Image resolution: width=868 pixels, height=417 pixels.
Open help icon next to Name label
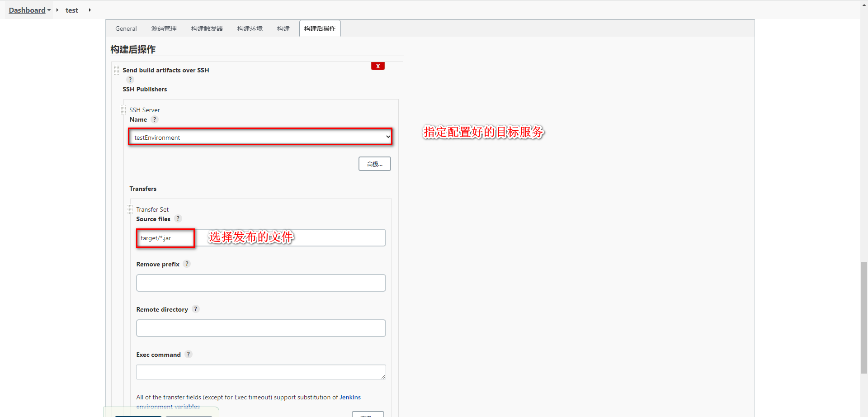[x=155, y=119]
